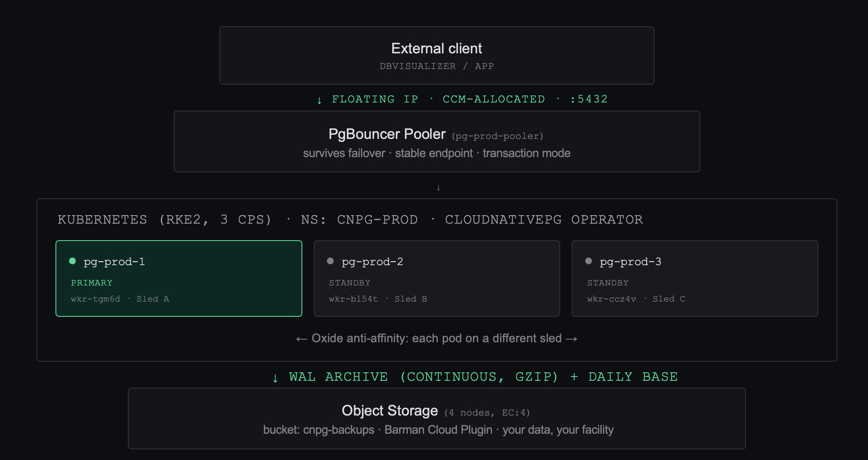Click the KUBERNETES (RKE2, 3 CPS) header
The image size is (868, 460).
pyautogui.click(x=164, y=220)
